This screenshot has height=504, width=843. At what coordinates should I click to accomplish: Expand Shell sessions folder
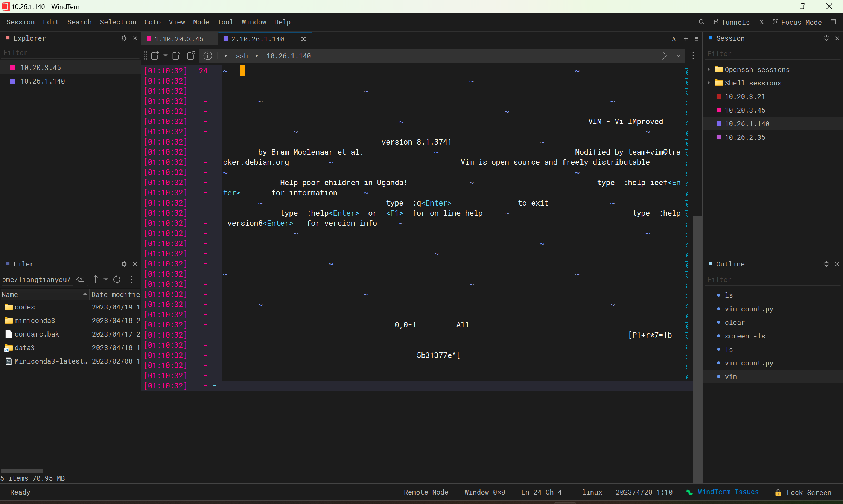709,83
